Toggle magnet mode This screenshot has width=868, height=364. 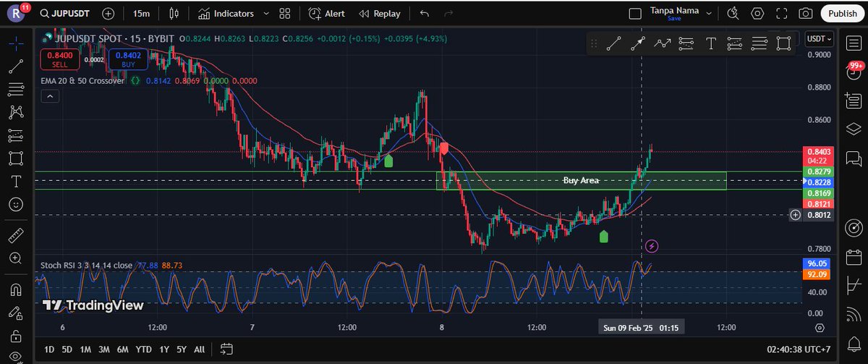pos(15,289)
